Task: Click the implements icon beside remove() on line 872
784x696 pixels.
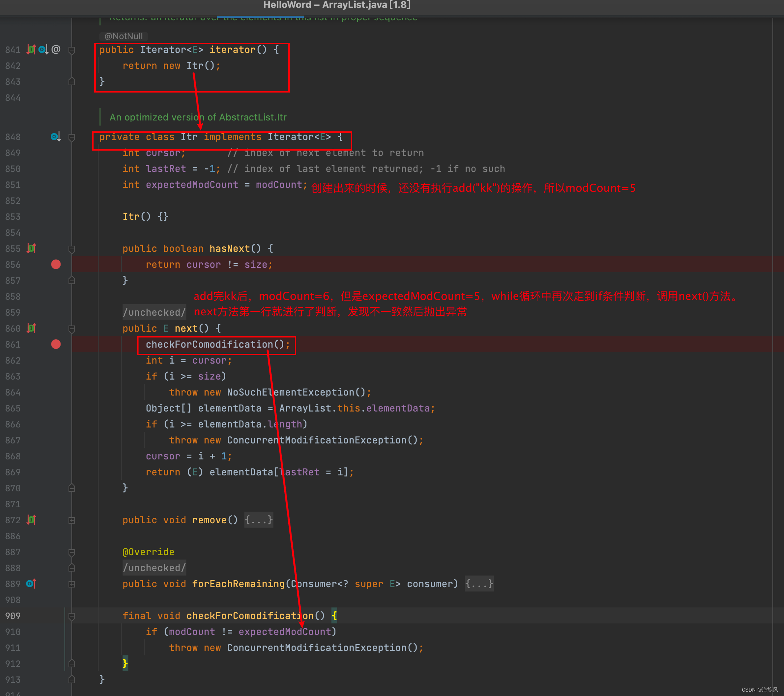Action: (x=31, y=520)
